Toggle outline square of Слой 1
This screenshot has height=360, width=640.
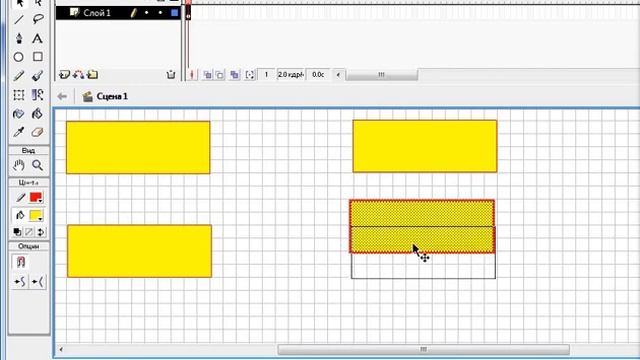pyautogui.click(x=175, y=13)
